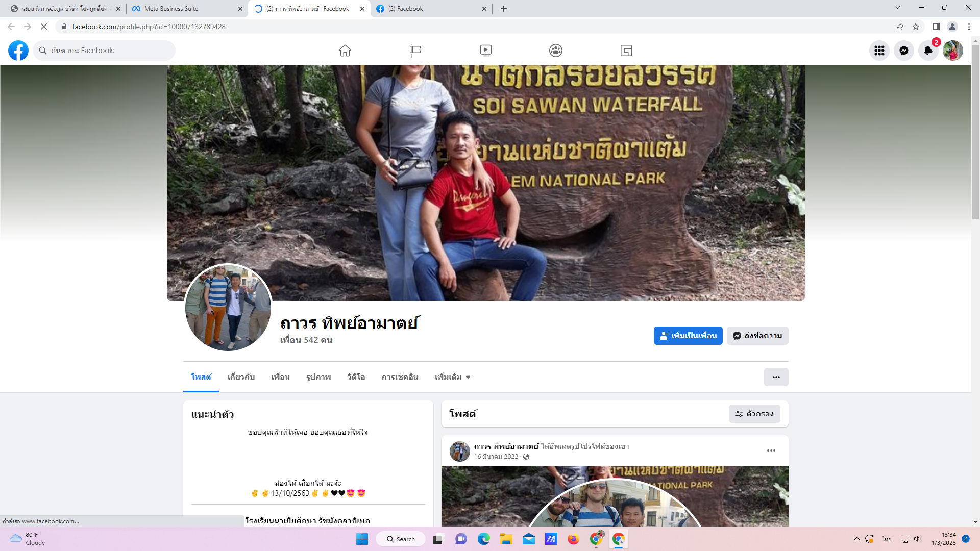Open the ตัวกรอง posts filter button
This screenshot has height=551, width=980.
(x=754, y=414)
